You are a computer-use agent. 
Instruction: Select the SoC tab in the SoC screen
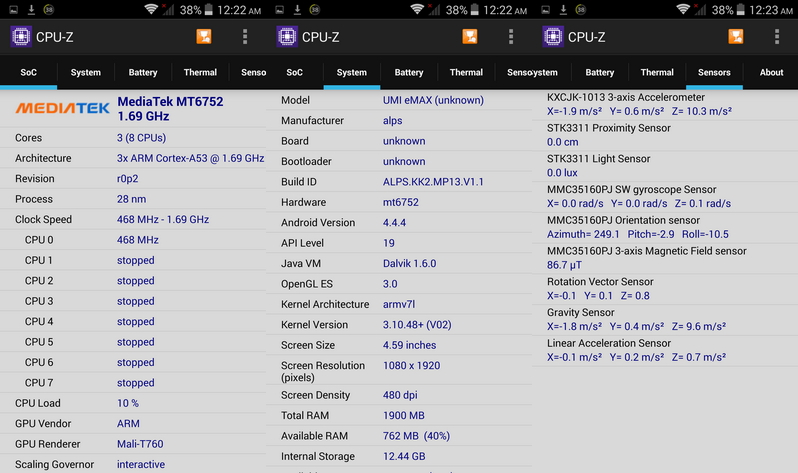(28, 72)
